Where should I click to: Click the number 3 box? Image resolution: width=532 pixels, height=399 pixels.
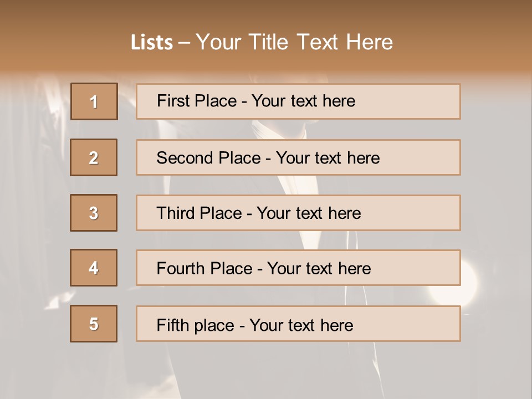(94, 213)
